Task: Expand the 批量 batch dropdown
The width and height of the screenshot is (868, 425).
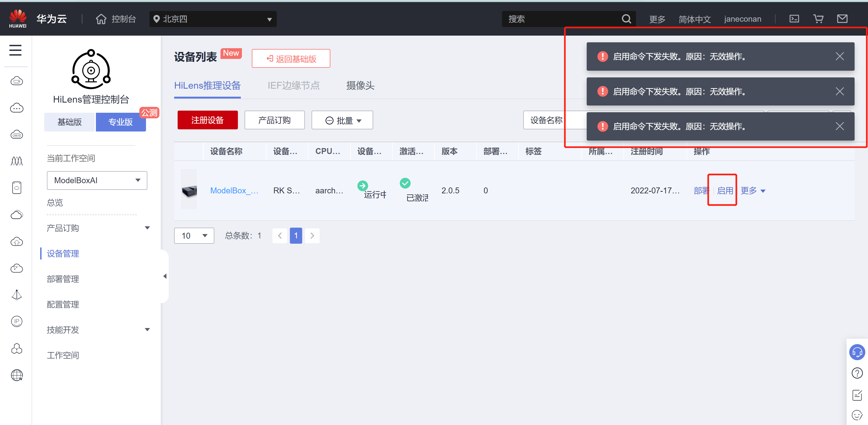Action: pyautogui.click(x=342, y=120)
